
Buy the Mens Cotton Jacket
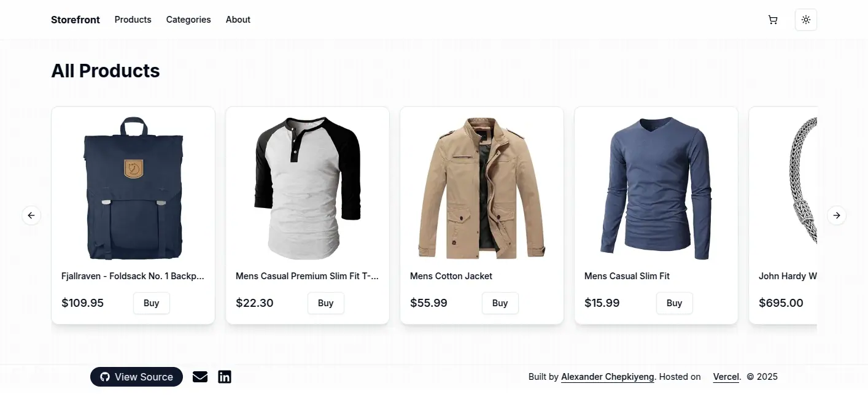(500, 303)
